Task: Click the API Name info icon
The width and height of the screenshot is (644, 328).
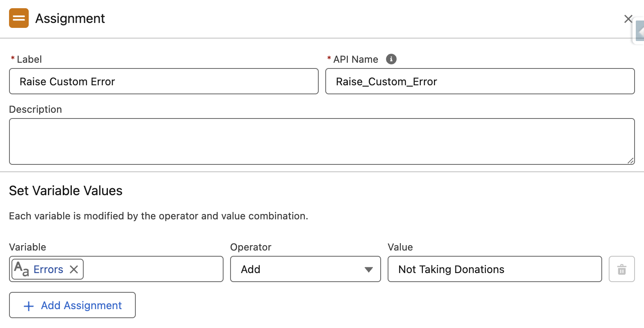Action: [391, 59]
